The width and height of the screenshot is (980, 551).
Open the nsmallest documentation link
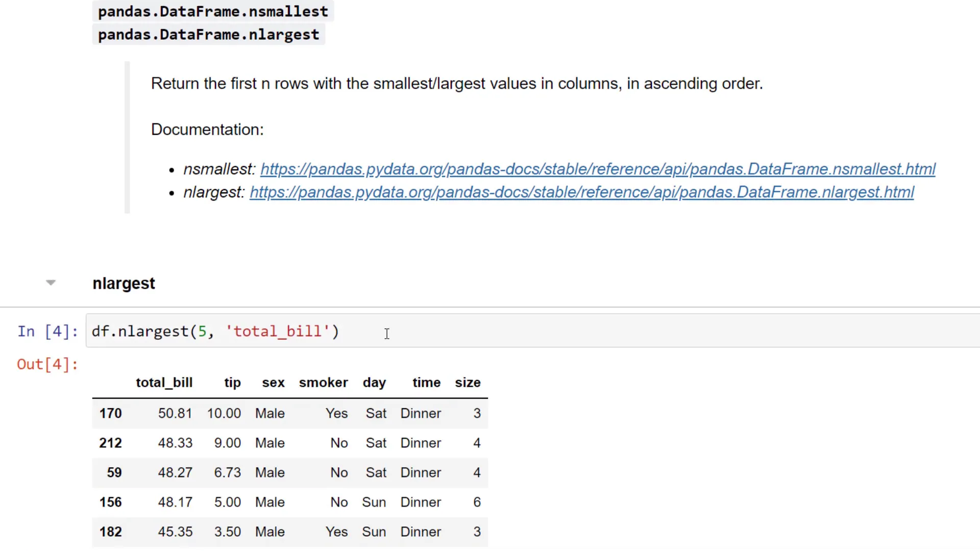(x=597, y=169)
